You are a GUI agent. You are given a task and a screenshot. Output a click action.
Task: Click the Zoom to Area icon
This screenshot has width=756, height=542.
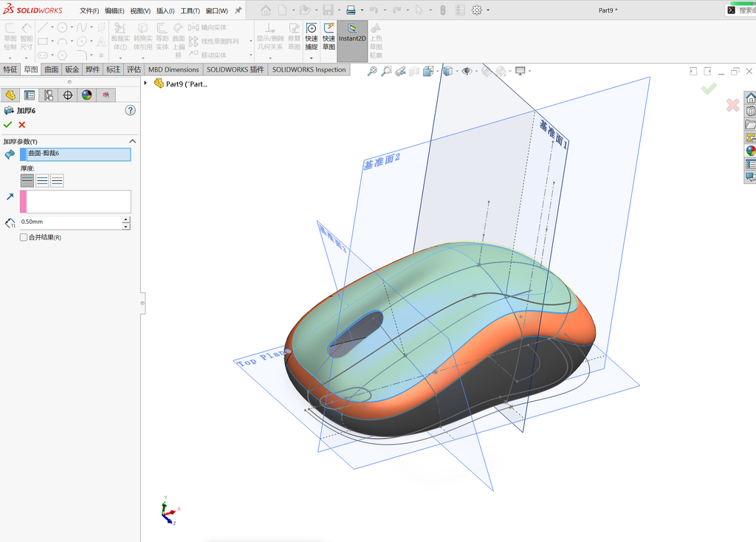(x=386, y=72)
